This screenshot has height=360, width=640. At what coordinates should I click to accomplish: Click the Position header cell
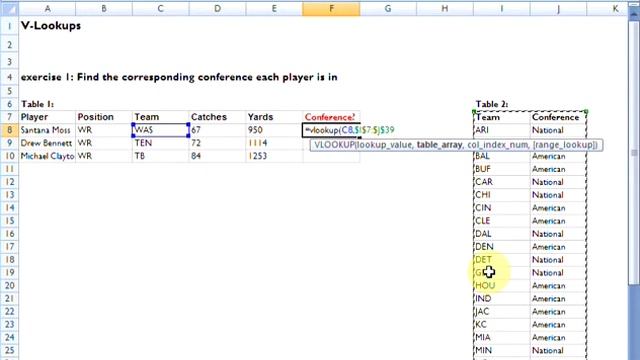[104, 117]
